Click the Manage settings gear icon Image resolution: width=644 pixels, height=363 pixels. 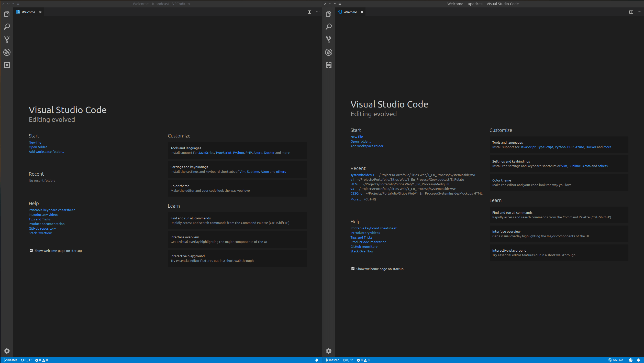tap(7, 351)
